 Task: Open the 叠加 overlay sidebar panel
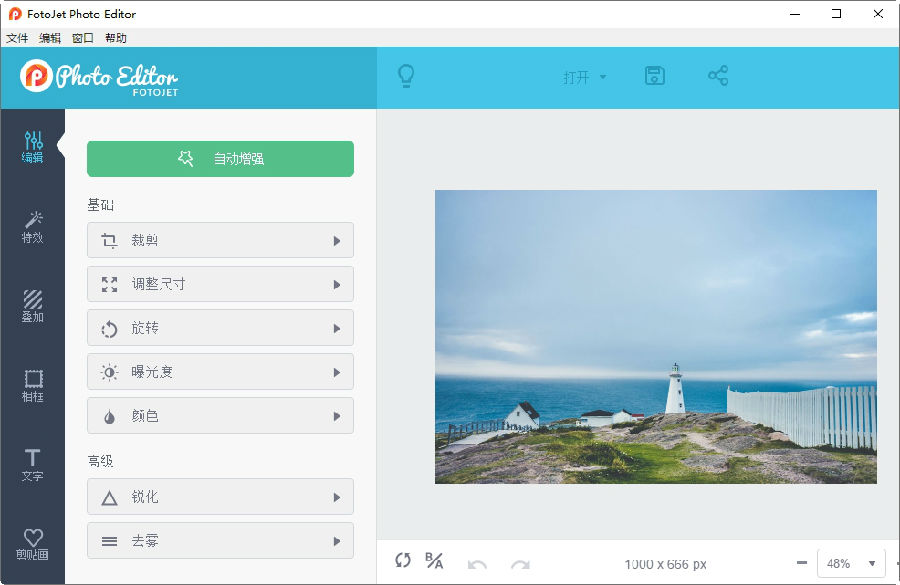(33, 306)
